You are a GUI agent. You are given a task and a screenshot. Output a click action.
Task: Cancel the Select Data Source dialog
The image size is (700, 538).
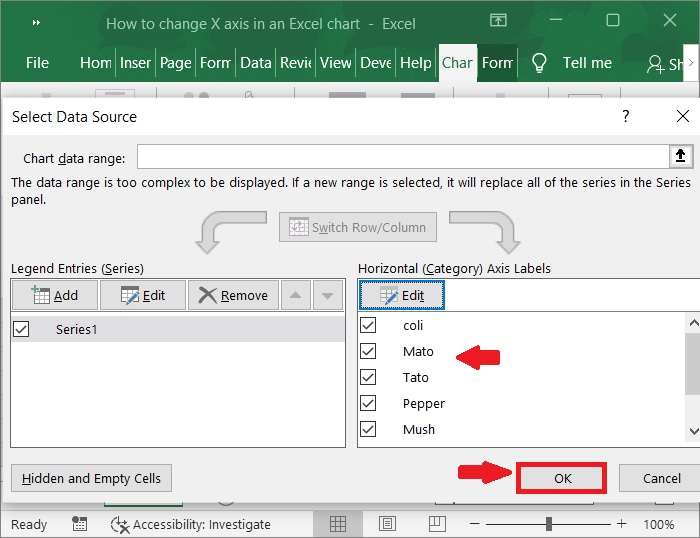click(x=661, y=478)
